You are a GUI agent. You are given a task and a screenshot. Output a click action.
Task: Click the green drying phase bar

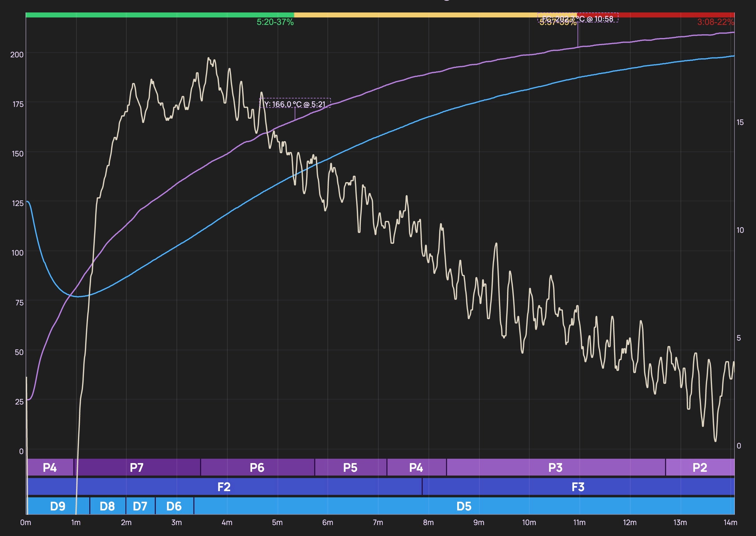[x=160, y=15]
